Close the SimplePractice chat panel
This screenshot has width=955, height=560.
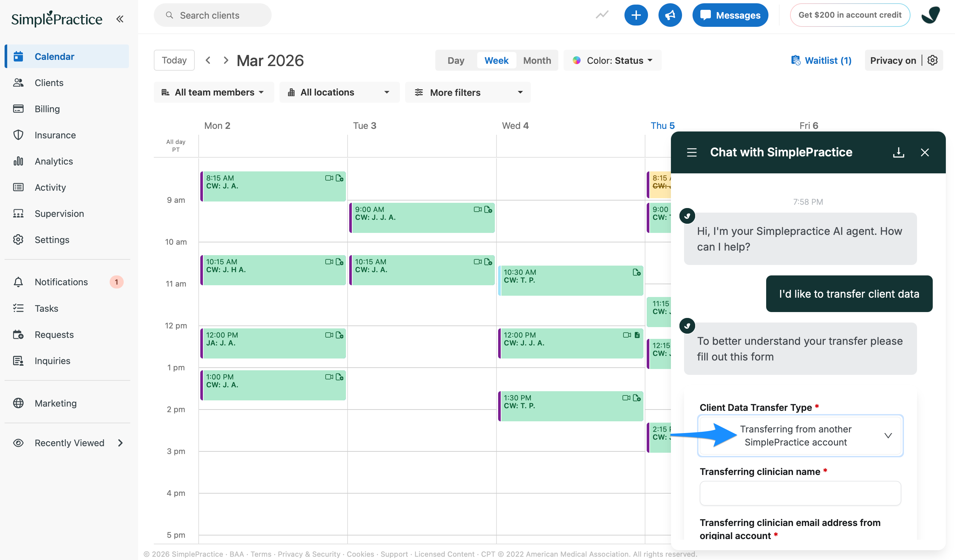(x=925, y=152)
